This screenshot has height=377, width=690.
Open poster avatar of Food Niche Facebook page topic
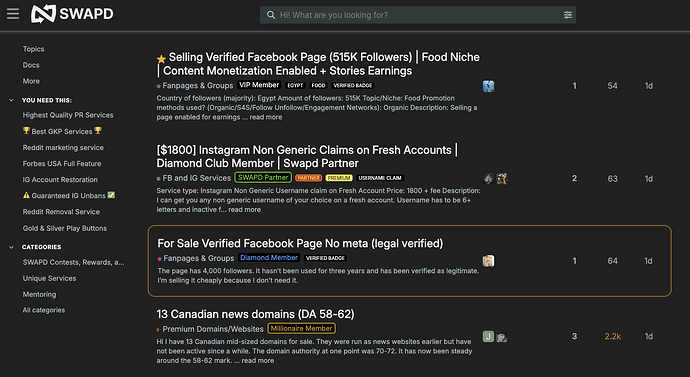(x=488, y=86)
